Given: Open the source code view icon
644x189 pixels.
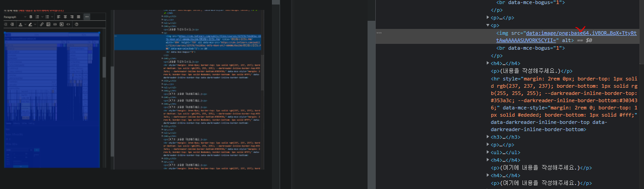Looking at the screenshot, I should [x=68, y=24].
